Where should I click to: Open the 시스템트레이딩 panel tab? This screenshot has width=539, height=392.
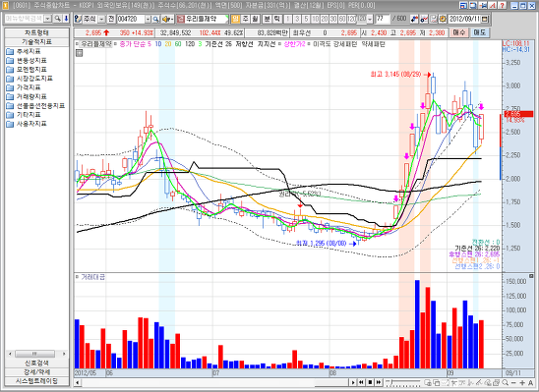click(x=36, y=380)
